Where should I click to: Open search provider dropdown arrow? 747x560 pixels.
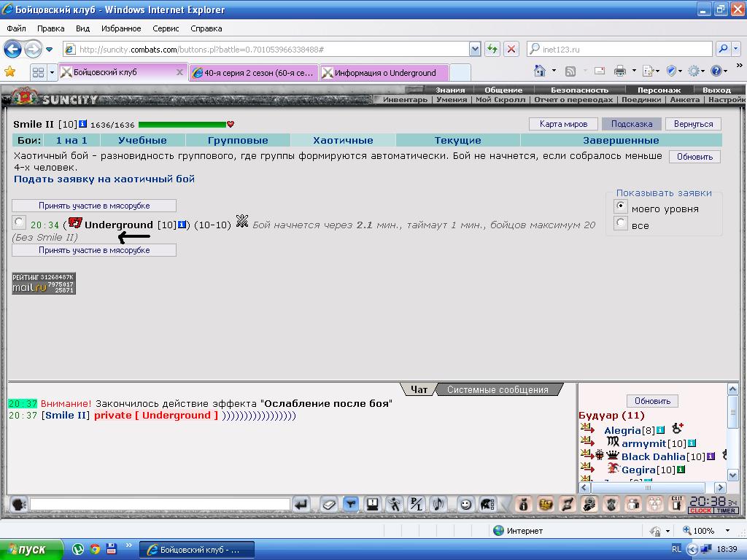pos(736,49)
